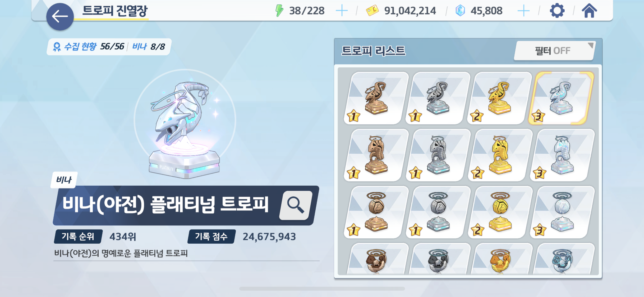This screenshot has height=297, width=644.
Task: Pick platinum 3-star sphere trophy third row
Action: coord(562,212)
